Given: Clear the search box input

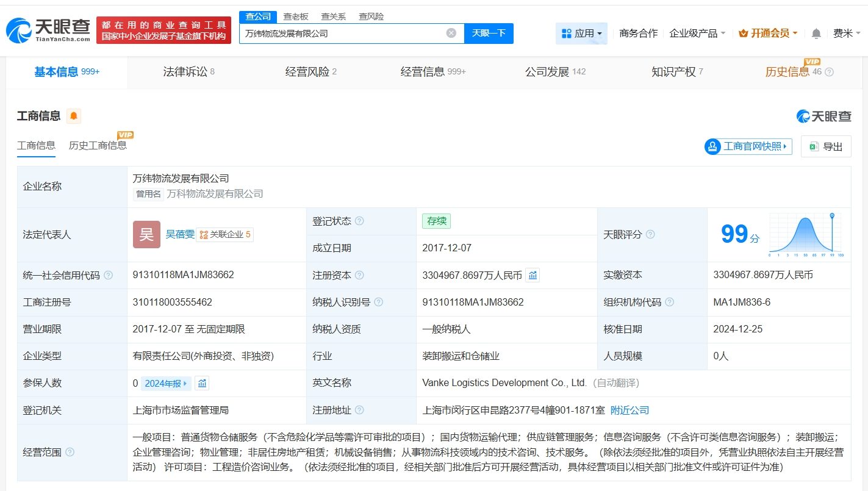Looking at the screenshot, I should pyautogui.click(x=451, y=33).
